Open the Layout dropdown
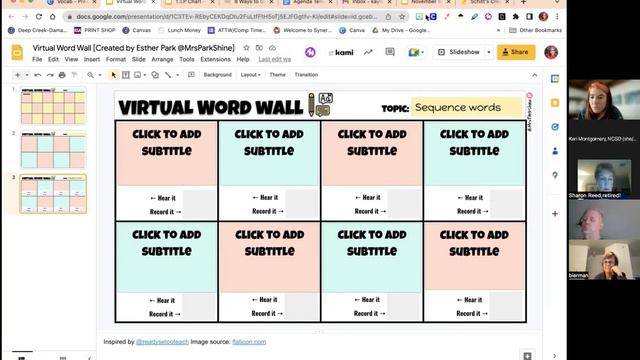 click(250, 75)
